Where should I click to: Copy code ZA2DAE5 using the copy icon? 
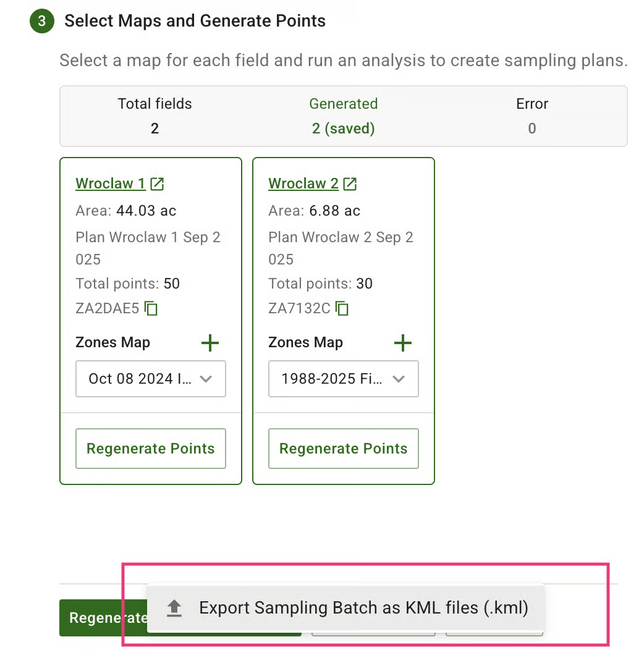(151, 308)
